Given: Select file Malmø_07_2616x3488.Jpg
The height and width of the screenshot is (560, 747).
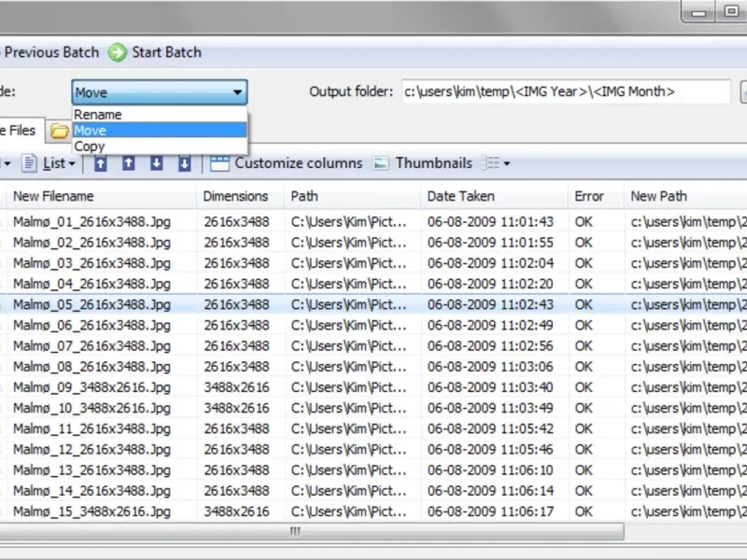Looking at the screenshot, I should tap(92, 346).
